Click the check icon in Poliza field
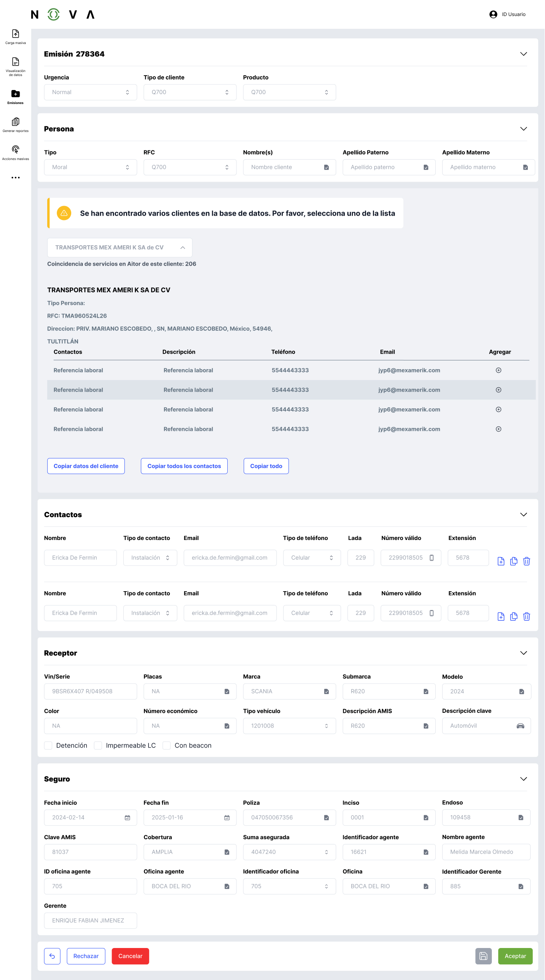This screenshot has height=980, width=545. click(x=327, y=818)
